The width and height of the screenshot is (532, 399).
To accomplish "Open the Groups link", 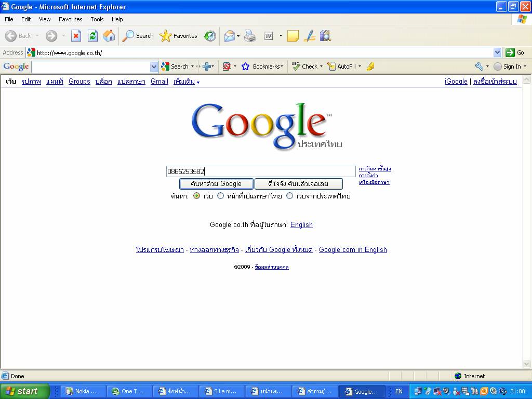I will tap(79, 82).
